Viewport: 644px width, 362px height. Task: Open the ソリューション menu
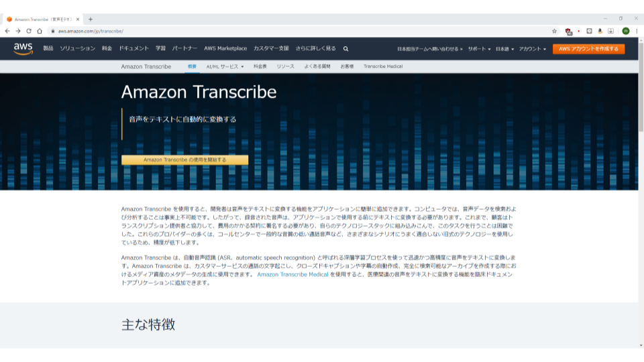(78, 48)
